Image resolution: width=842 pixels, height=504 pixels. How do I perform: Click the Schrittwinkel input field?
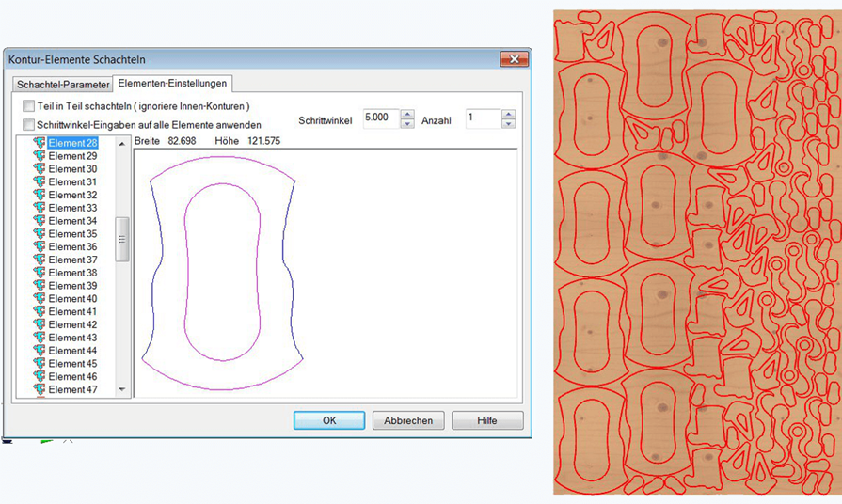click(x=382, y=118)
